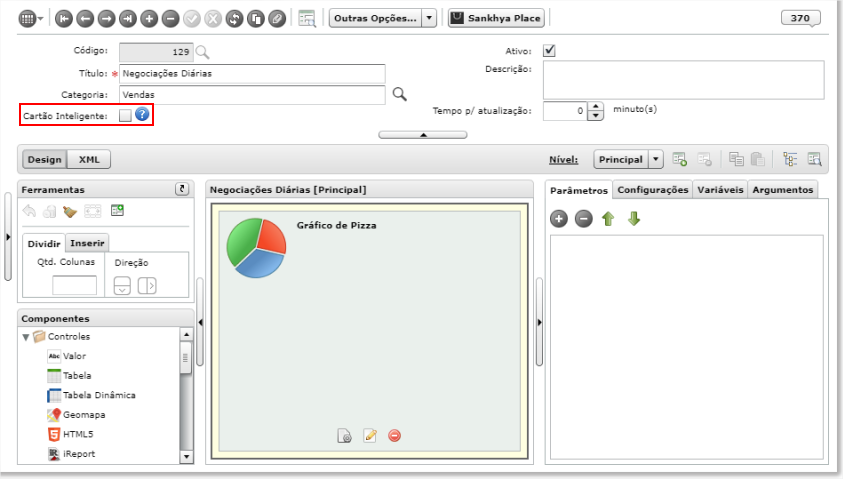Select the Variáveis tab

click(x=720, y=190)
